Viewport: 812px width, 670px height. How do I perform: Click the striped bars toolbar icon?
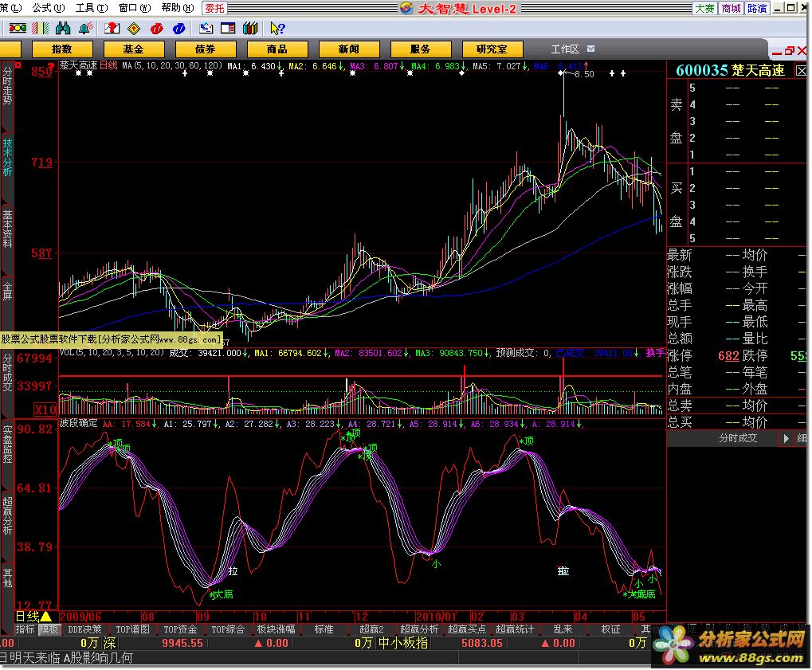click(41, 29)
